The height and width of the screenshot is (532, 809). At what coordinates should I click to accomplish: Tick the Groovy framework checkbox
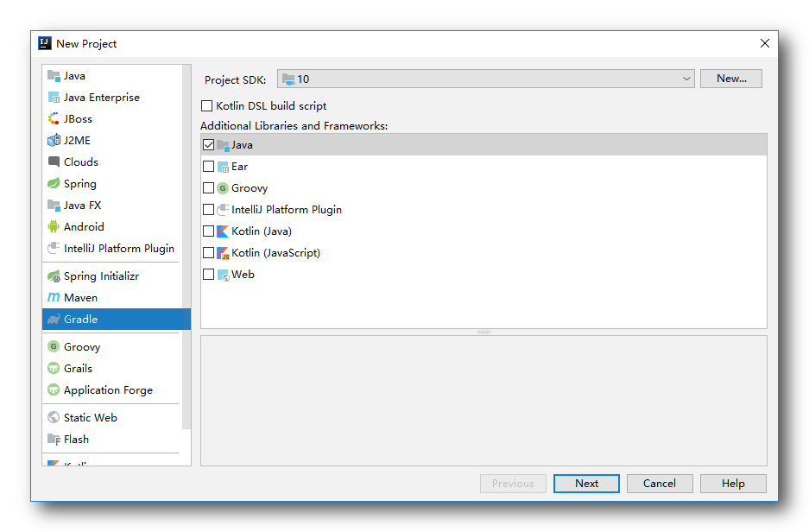[208, 188]
